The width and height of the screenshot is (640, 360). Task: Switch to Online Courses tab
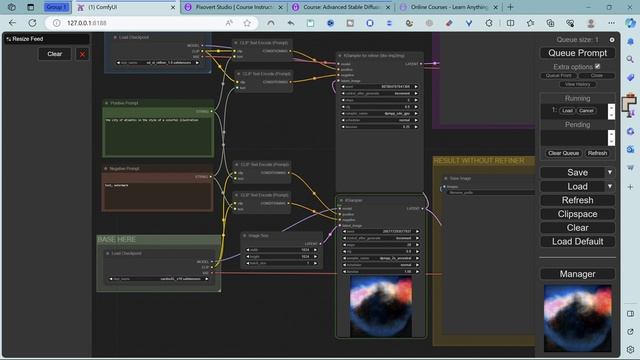[x=449, y=7]
